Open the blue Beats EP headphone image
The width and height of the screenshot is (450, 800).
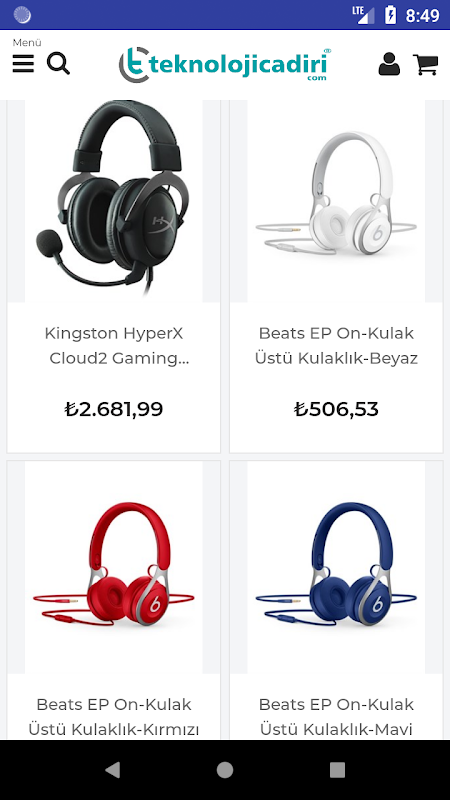coord(336,567)
